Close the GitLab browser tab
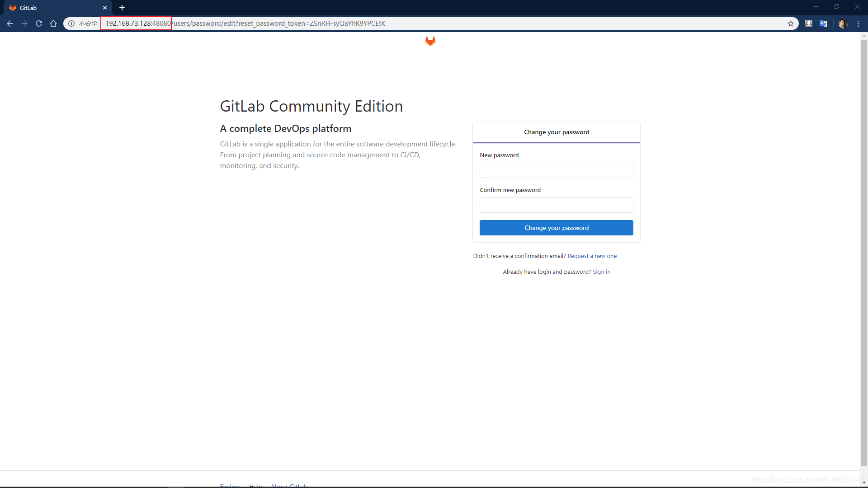This screenshot has width=868, height=488. pyautogui.click(x=105, y=8)
